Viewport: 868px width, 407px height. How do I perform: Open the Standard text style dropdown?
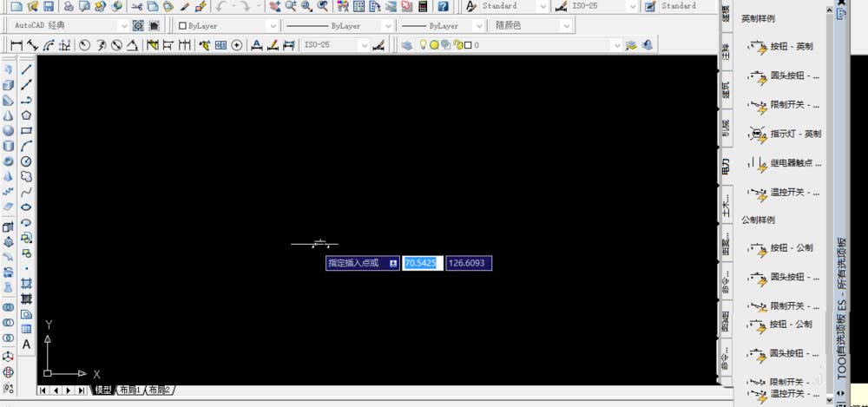coord(543,6)
